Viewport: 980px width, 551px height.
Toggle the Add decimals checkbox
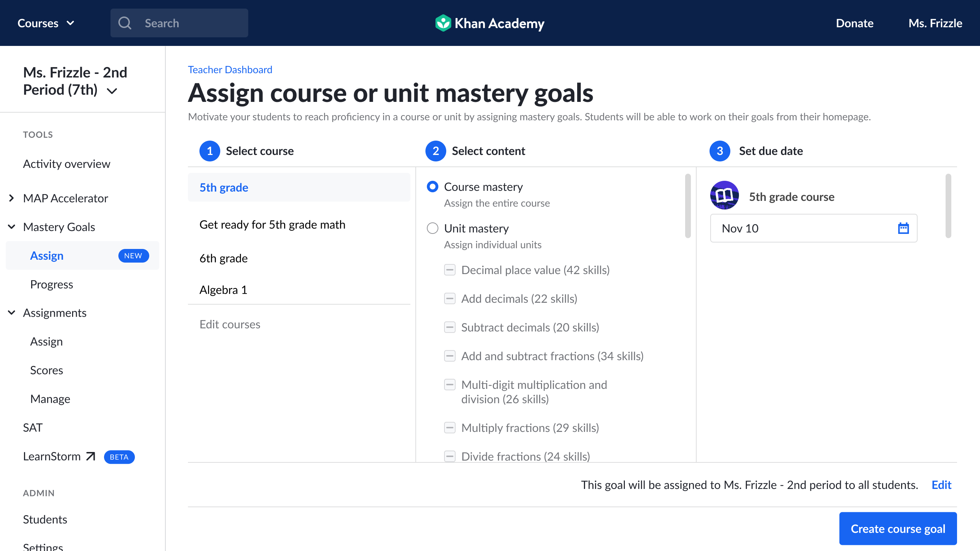[x=450, y=299]
